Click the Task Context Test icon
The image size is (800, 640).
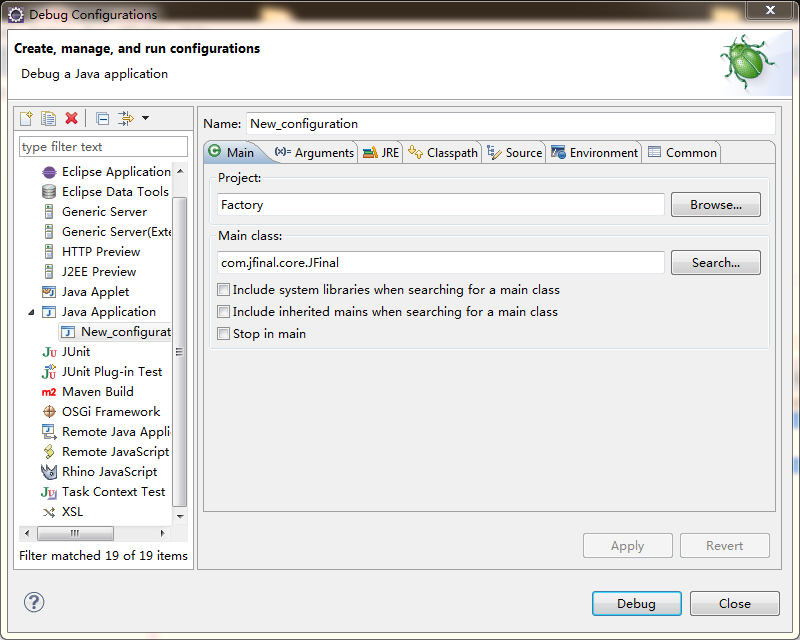pos(49,492)
